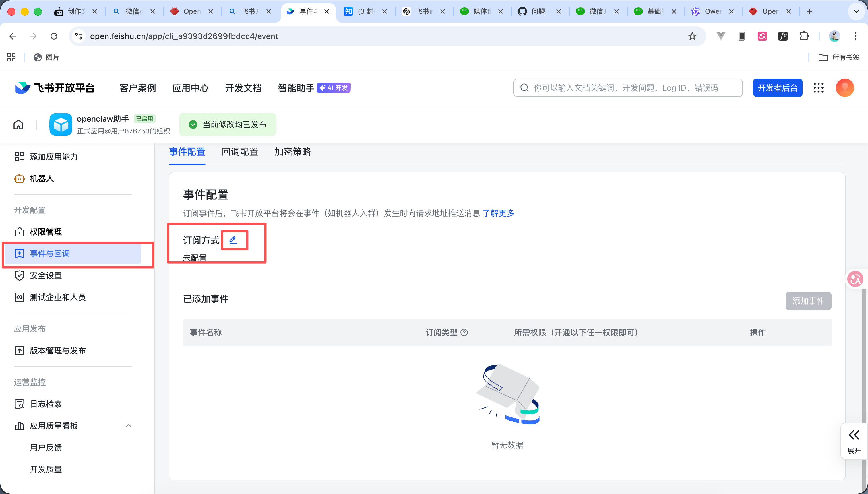The image size is (868, 494).
Task: Open the 了解更多 link
Action: coord(498,213)
